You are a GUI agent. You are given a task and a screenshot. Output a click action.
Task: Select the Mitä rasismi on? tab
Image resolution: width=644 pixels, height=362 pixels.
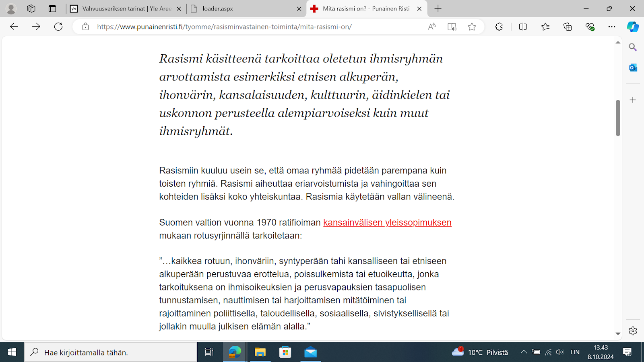[366, 8]
